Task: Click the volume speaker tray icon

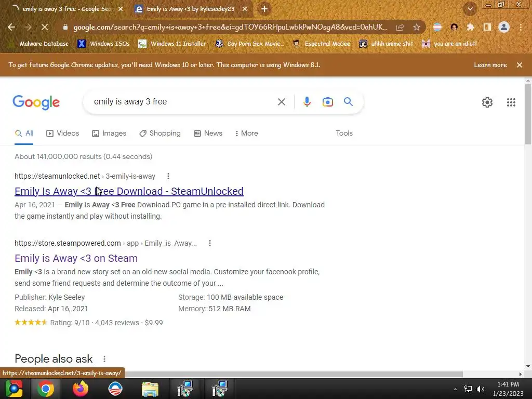Action: pyautogui.click(x=481, y=389)
